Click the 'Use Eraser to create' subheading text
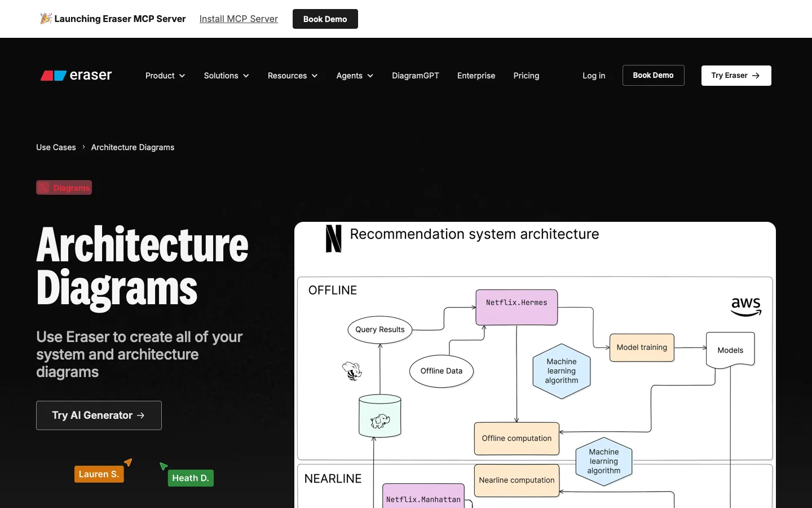812x508 pixels. pyautogui.click(x=139, y=354)
